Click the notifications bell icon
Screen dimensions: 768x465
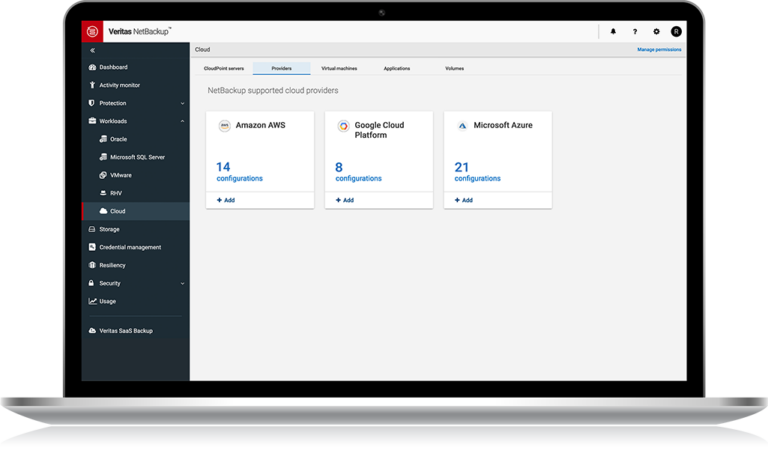pos(613,31)
